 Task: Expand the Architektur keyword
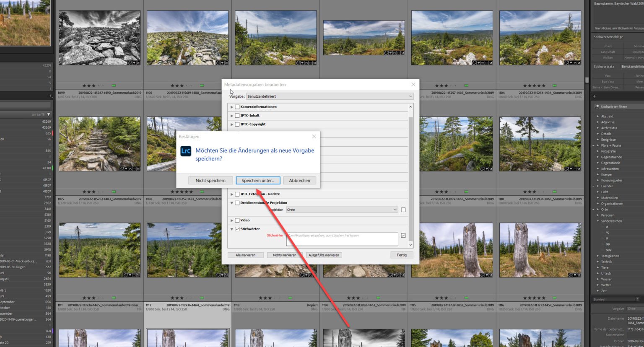[x=598, y=128]
